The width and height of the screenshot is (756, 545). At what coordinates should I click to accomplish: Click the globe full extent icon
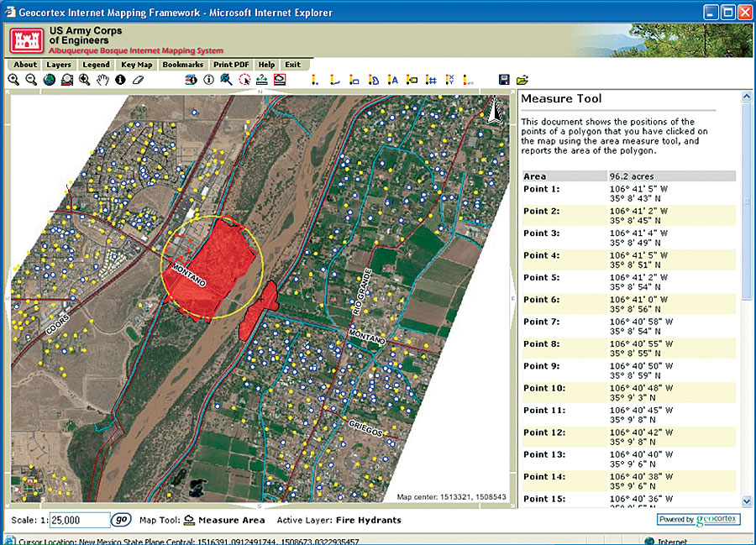49,80
